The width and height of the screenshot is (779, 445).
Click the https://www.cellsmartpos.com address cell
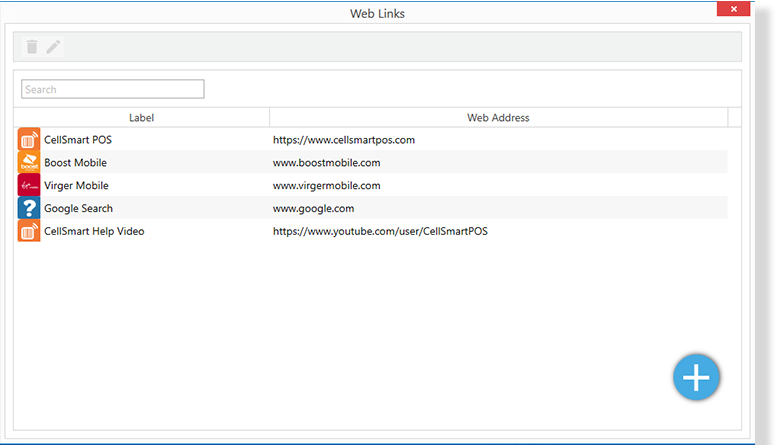coord(344,140)
